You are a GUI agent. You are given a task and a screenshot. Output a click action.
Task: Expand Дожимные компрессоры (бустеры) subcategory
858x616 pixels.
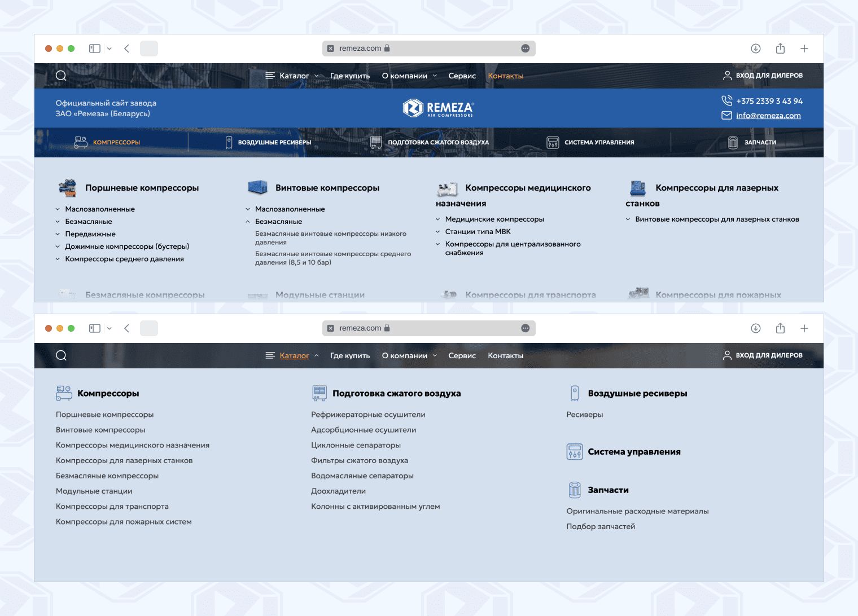[x=58, y=247]
